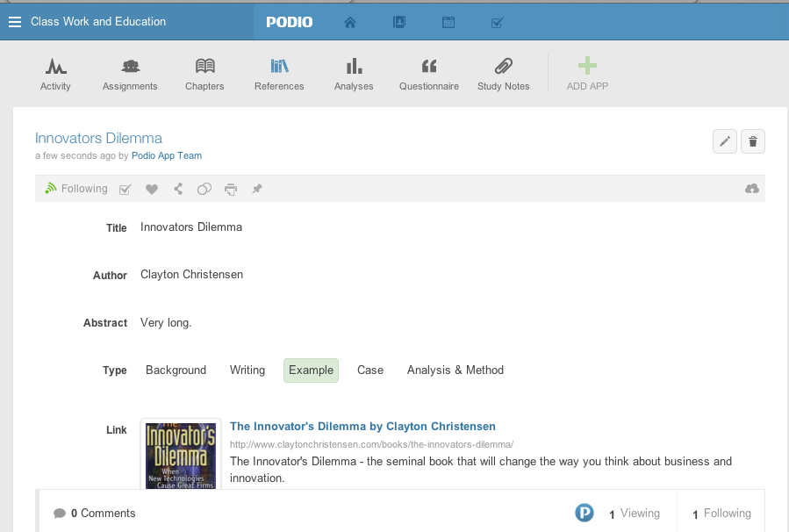The image size is (789, 532).
Task: Open the Podio App Team profile link
Action: click(167, 156)
